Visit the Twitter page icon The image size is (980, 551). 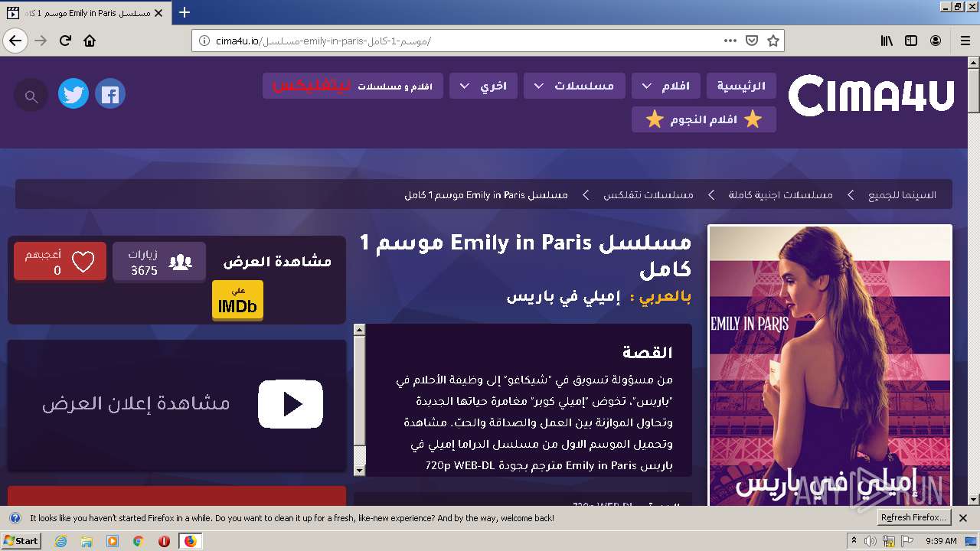(x=73, y=94)
